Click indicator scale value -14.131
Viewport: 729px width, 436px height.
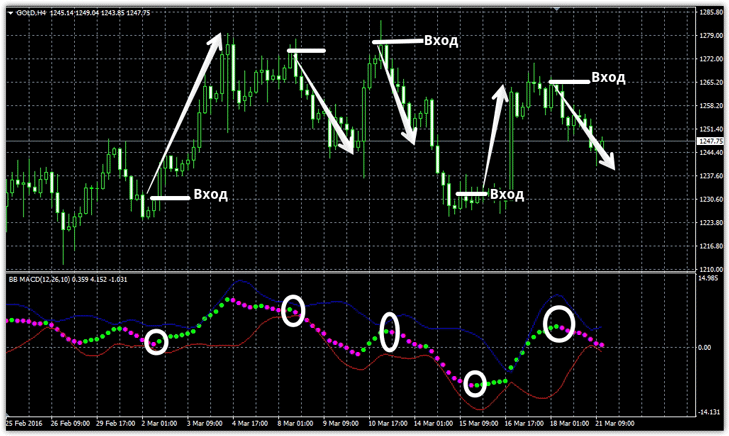[x=709, y=412]
